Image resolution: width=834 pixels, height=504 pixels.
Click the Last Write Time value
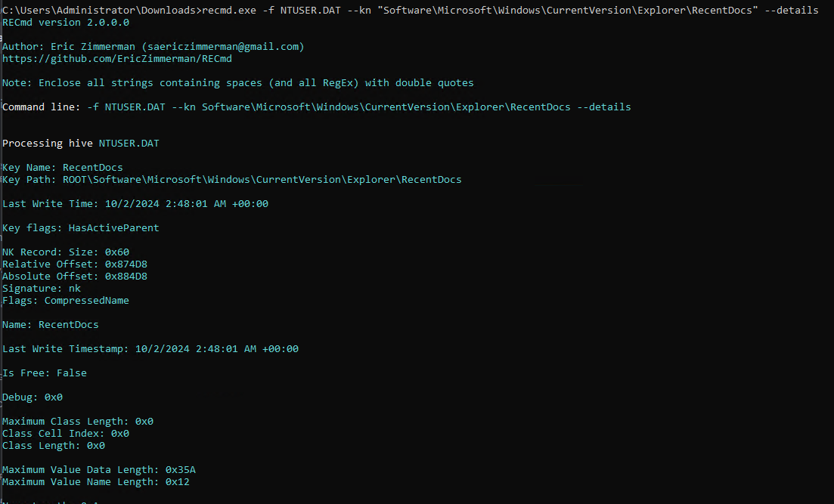coord(187,203)
